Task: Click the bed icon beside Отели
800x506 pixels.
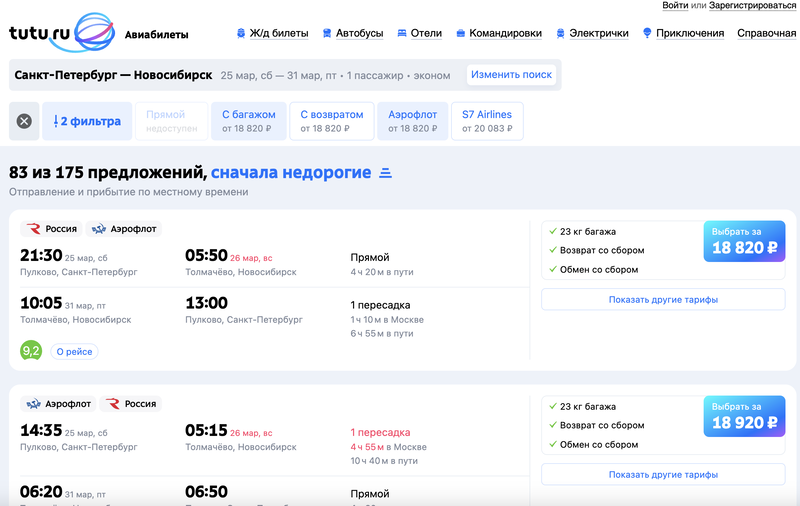Action: pyautogui.click(x=402, y=34)
